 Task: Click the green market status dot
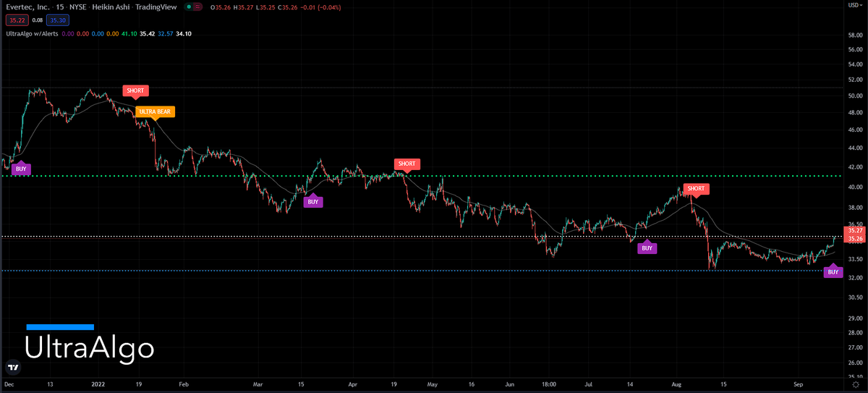(189, 7)
